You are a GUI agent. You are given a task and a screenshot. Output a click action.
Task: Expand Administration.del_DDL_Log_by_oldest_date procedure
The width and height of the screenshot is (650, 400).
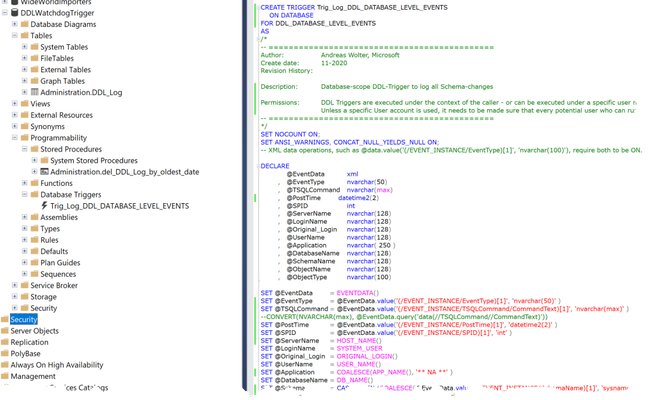(x=34, y=172)
